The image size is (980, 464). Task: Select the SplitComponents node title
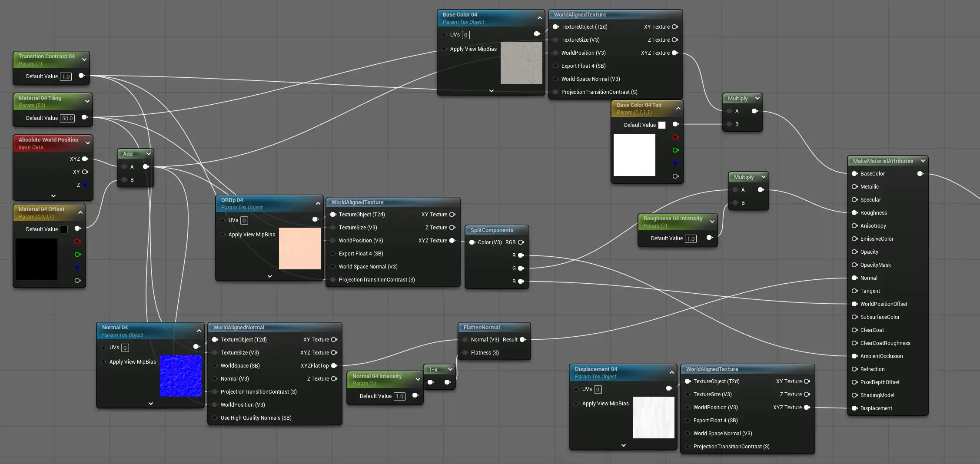click(492, 230)
